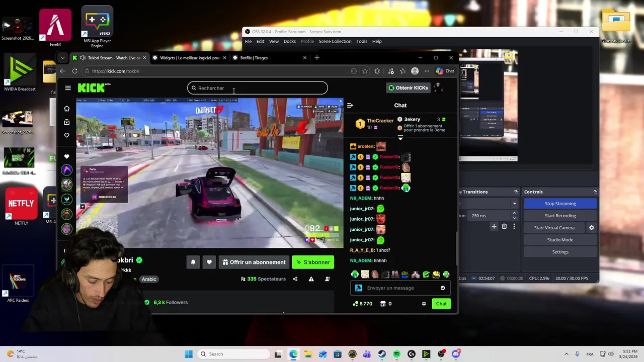Click the Envoyer un message input

(x=400, y=288)
